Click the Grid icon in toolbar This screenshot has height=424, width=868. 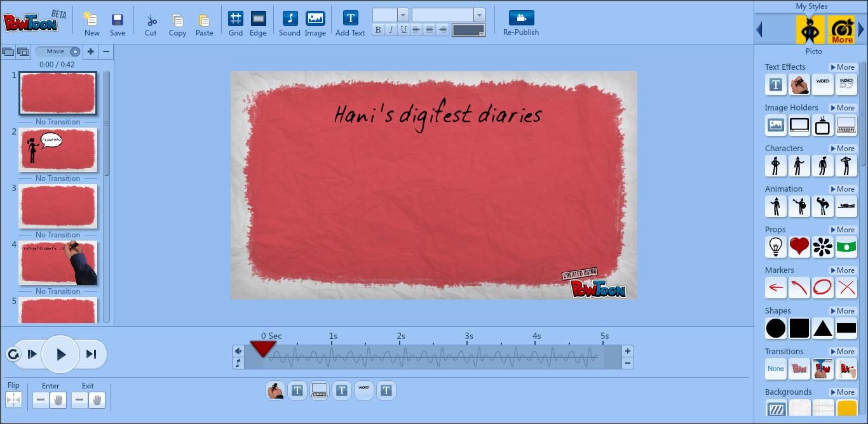pos(236,19)
